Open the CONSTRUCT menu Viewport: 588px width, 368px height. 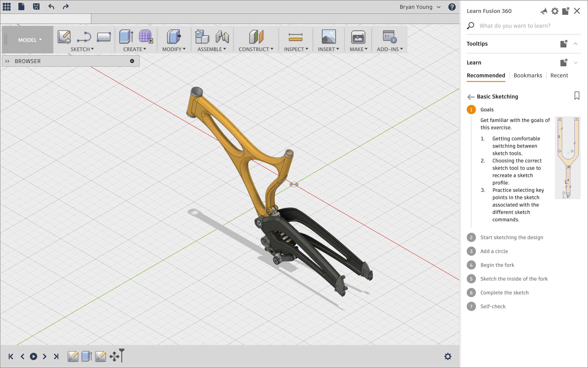[256, 49]
